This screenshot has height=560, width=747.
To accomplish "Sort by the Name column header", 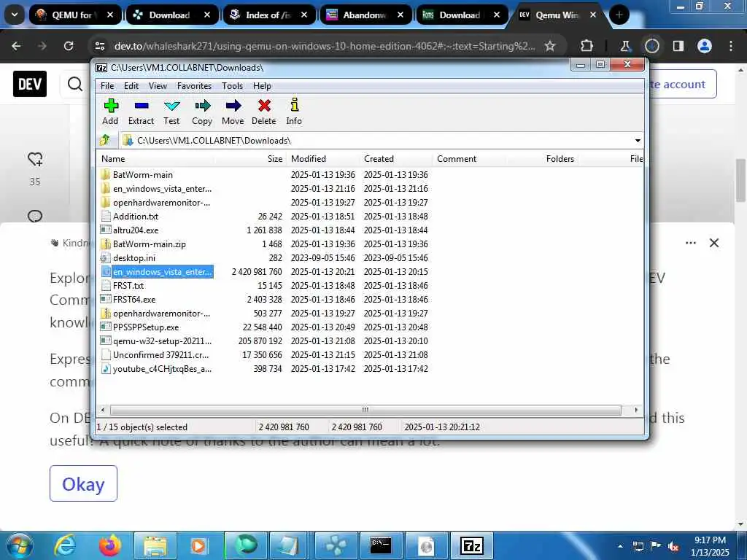I will click(155, 159).
